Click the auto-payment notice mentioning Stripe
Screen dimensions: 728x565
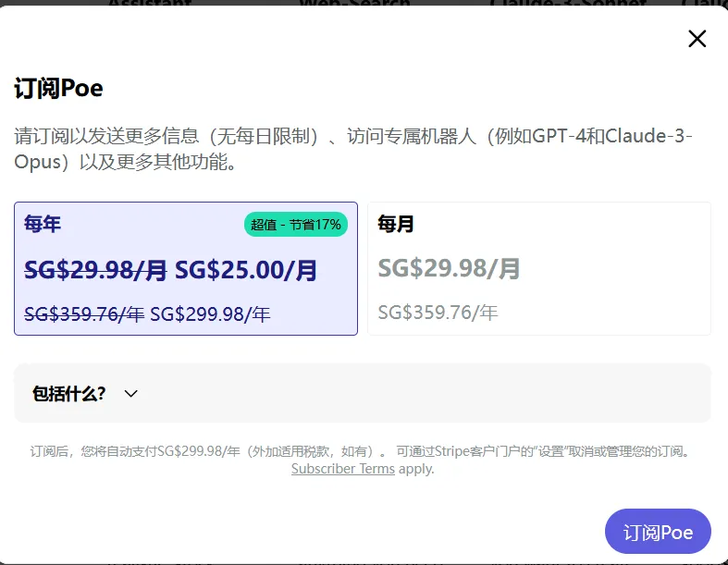click(x=362, y=460)
